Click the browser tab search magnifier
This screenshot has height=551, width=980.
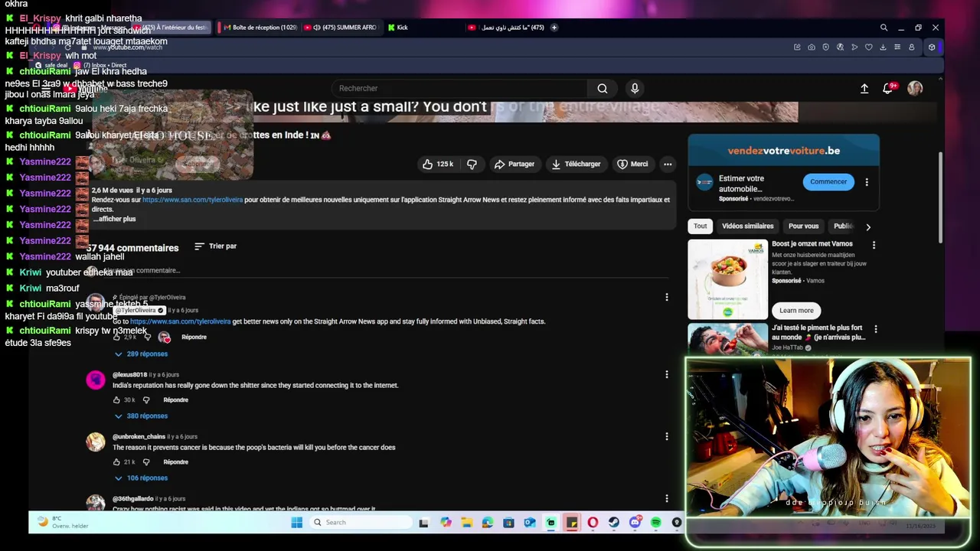click(884, 28)
